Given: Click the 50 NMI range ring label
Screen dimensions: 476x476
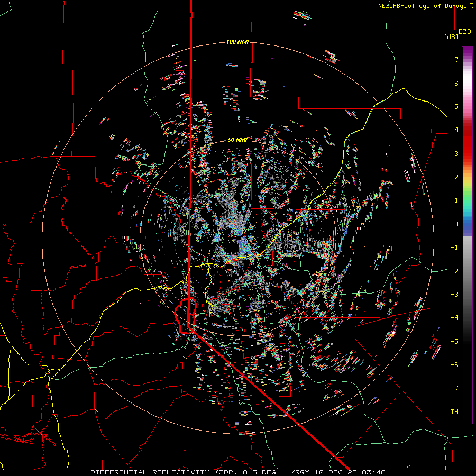Looking at the screenshot, I should pos(237,140).
